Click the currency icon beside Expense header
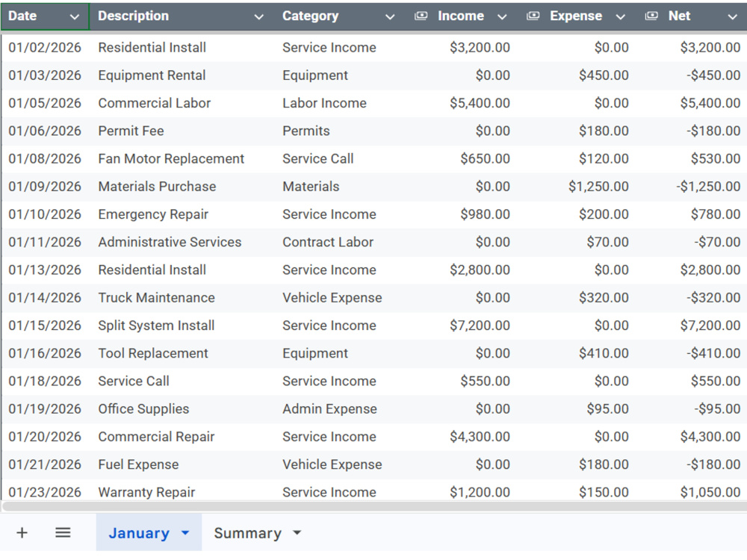 (533, 16)
